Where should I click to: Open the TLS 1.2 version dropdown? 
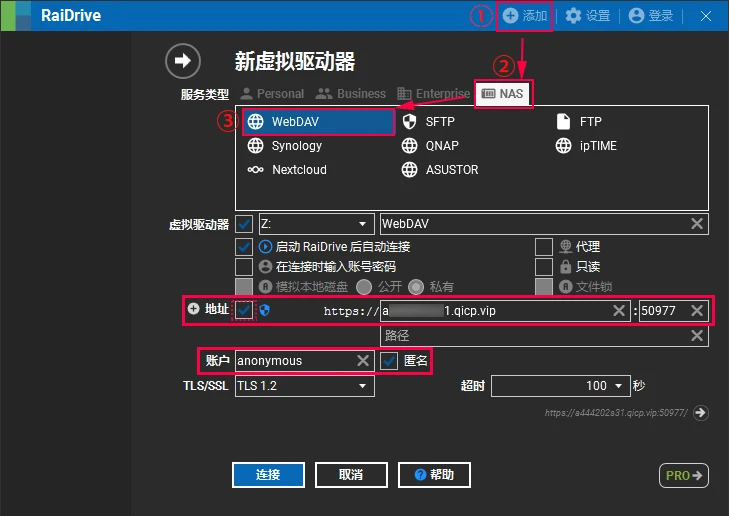305,386
